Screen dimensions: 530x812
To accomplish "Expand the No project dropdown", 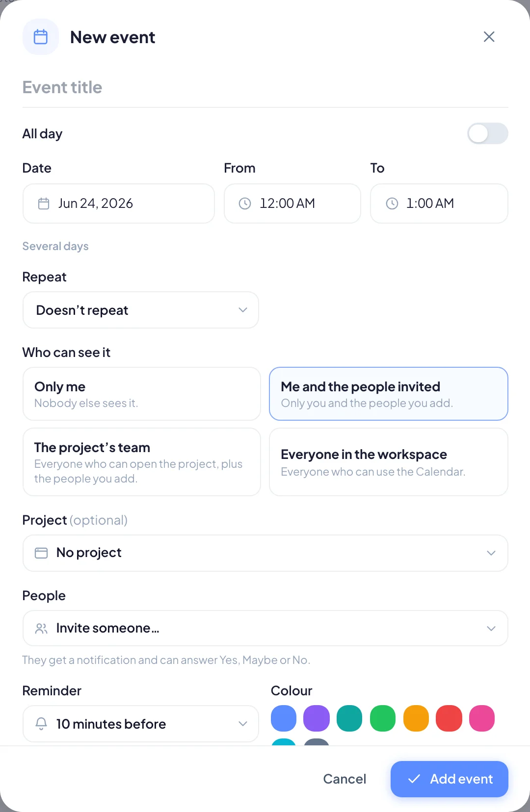I will pos(265,553).
